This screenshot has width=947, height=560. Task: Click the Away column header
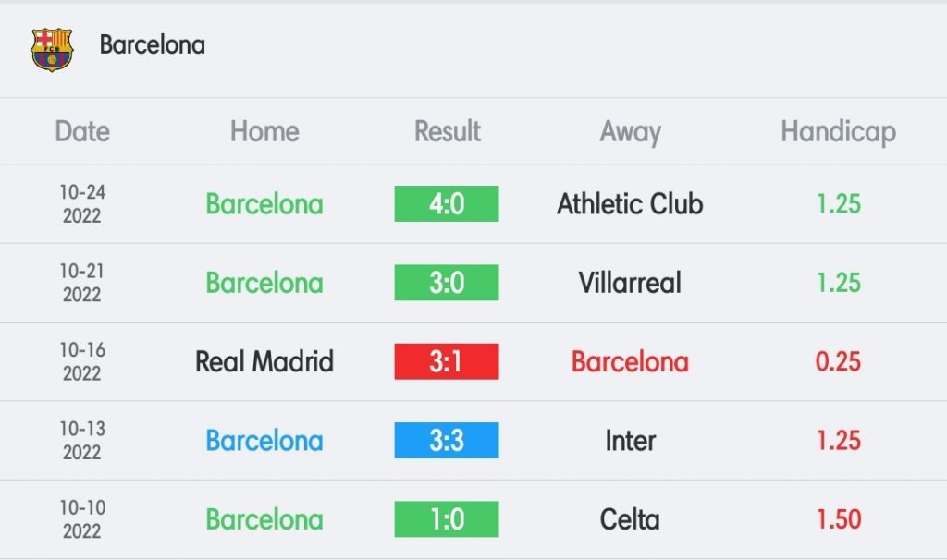pyautogui.click(x=630, y=132)
